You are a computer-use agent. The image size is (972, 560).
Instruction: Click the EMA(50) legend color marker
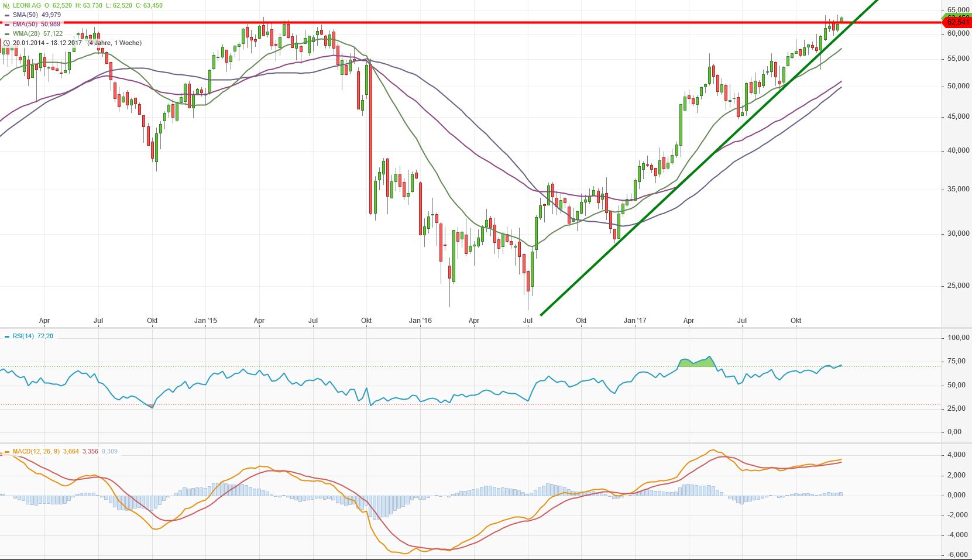click(x=6, y=25)
